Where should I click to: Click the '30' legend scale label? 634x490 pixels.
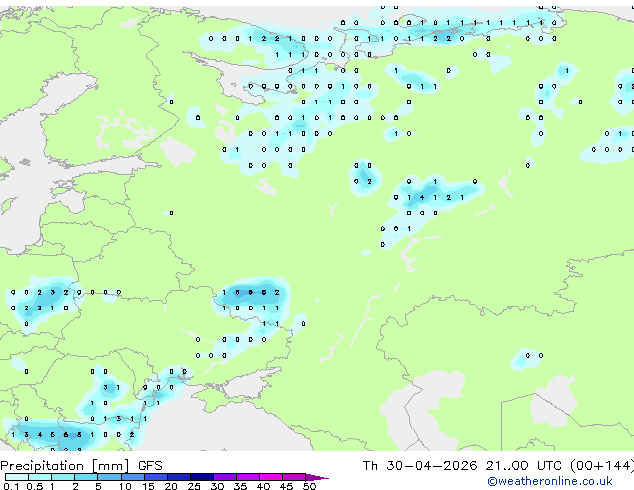click(x=217, y=486)
